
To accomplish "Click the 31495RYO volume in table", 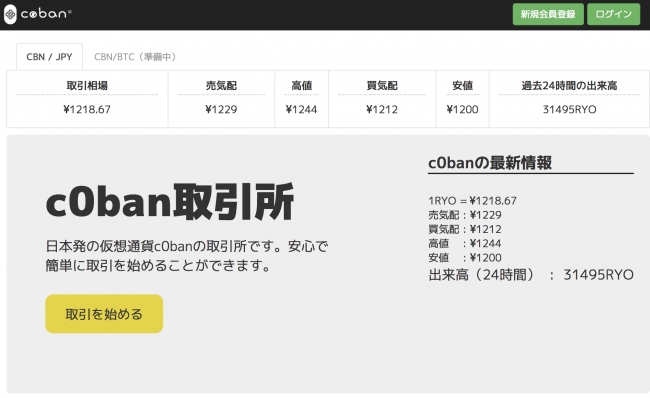I will 569,109.
